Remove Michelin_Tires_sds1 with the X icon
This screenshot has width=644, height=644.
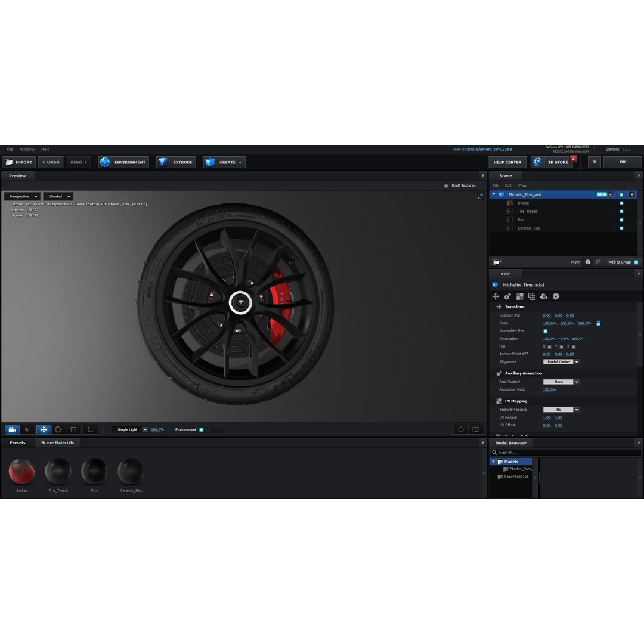(x=631, y=194)
